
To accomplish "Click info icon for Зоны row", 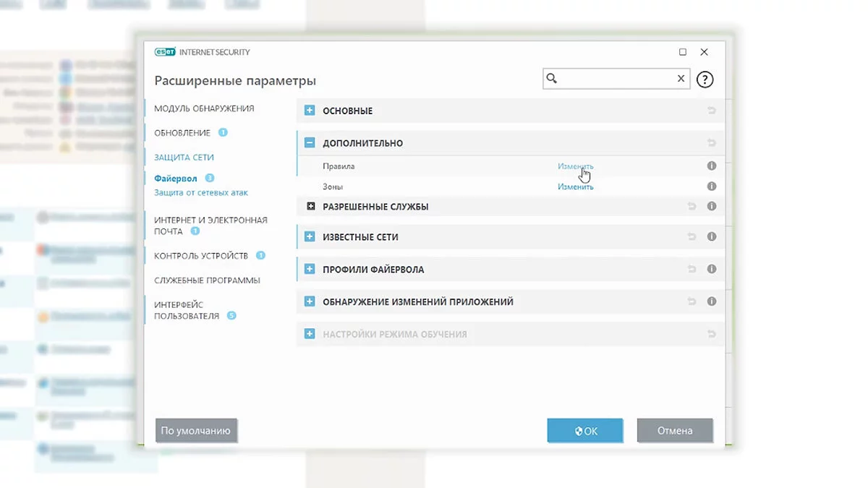I will (712, 187).
